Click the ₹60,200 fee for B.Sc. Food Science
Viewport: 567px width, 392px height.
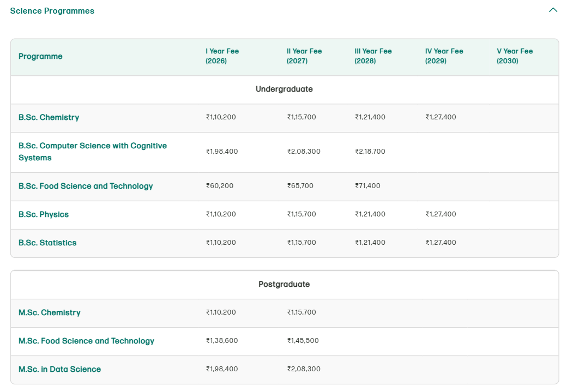(x=220, y=186)
